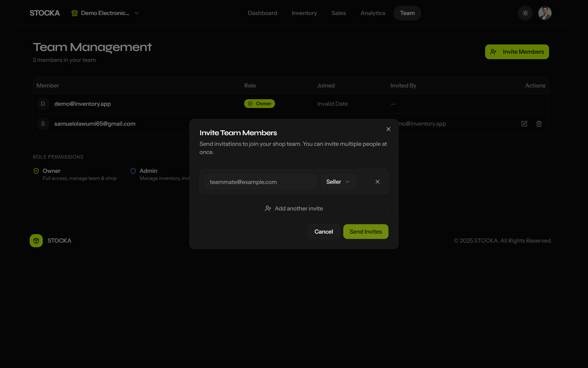Image resolution: width=588 pixels, height=368 pixels.
Task: Click the STOCKA footer cube logo icon
Action: coord(36,241)
